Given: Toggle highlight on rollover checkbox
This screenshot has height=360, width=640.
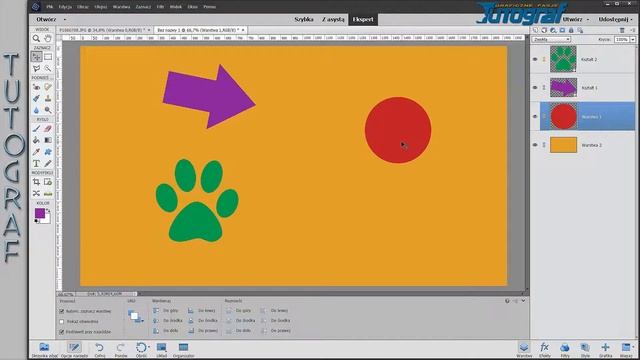Looking at the screenshot, I should coord(62,332).
